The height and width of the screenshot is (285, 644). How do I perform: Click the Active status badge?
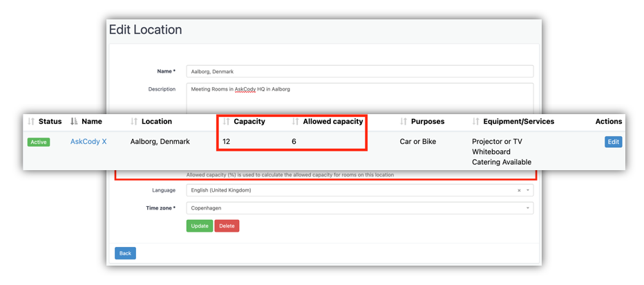coord(39,142)
